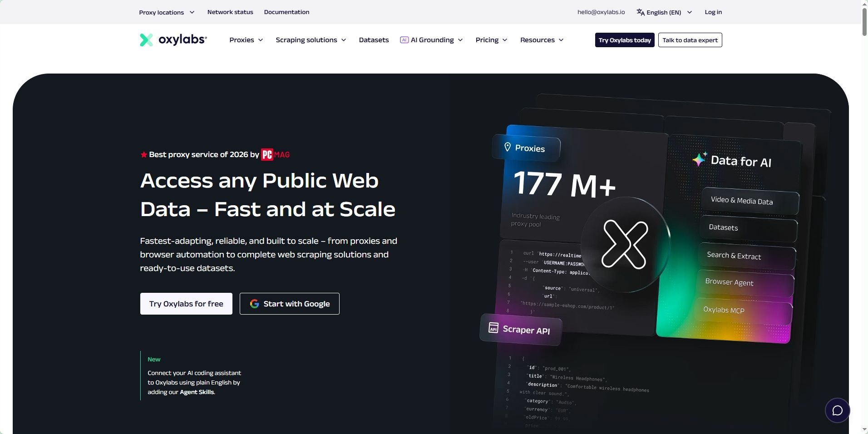Click the scrollbar down arrow
Screen dimensions: 868x434
click(x=864, y=430)
